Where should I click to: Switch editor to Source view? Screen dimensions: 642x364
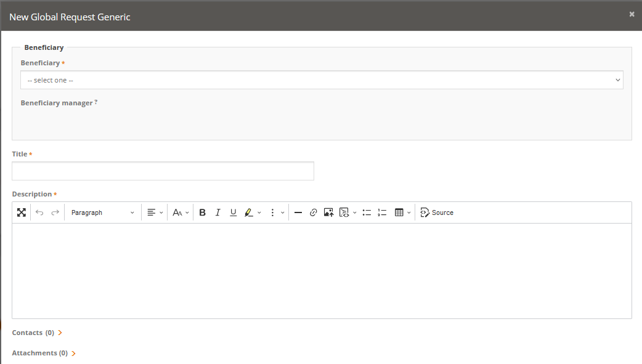(x=436, y=212)
